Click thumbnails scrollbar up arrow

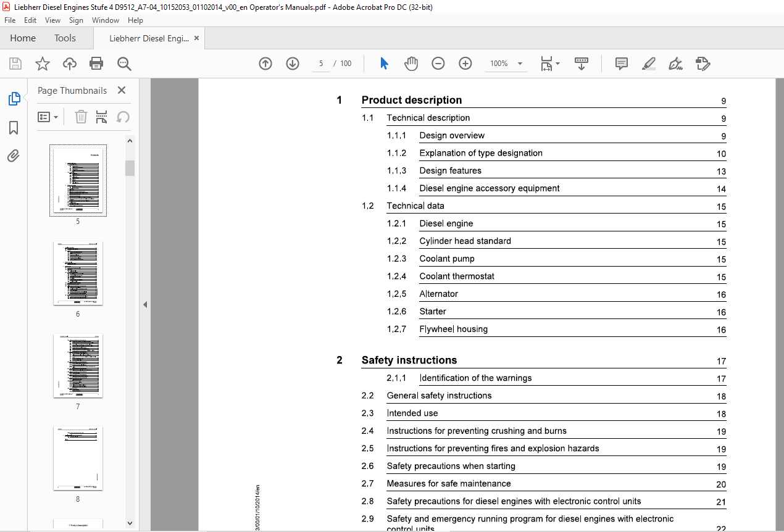coord(130,141)
